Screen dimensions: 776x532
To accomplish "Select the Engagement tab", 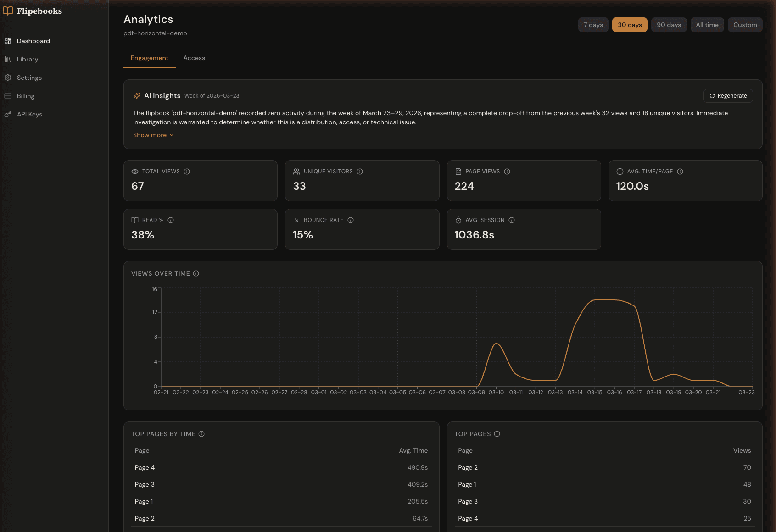I will [149, 58].
